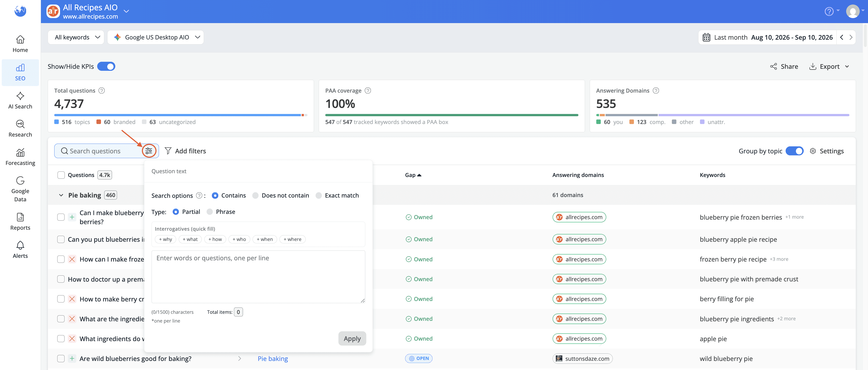Add the 'how' interrogative quick fill

[x=215, y=239]
